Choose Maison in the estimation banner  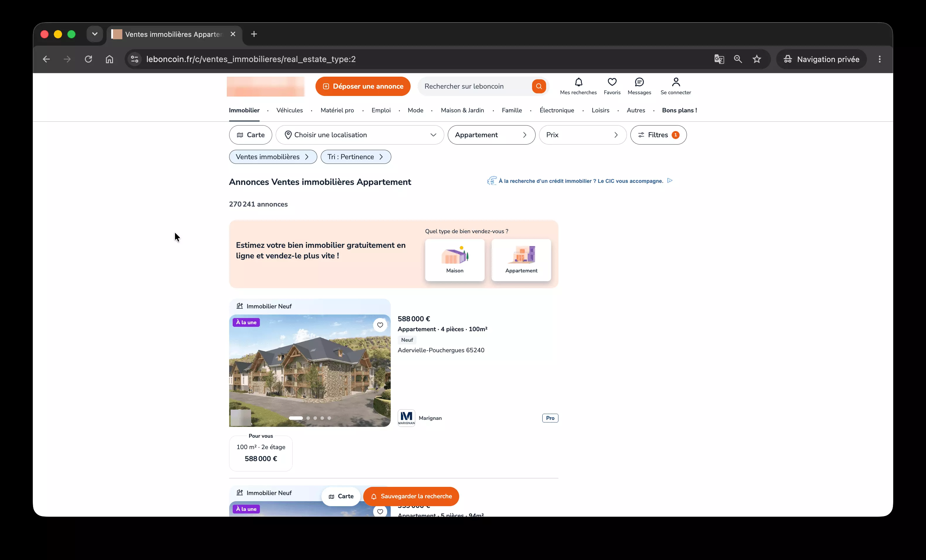point(455,260)
